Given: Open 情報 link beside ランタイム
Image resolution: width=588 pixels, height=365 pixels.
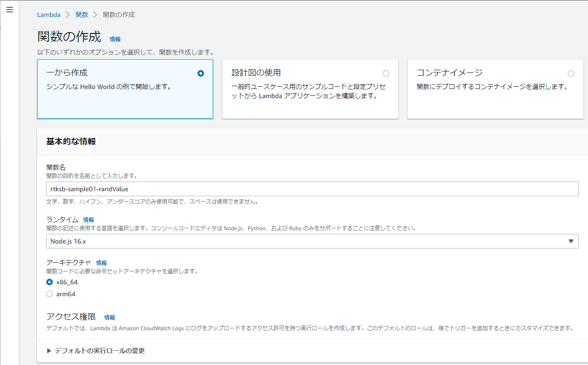Looking at the screenshot, I should (88, 220).
